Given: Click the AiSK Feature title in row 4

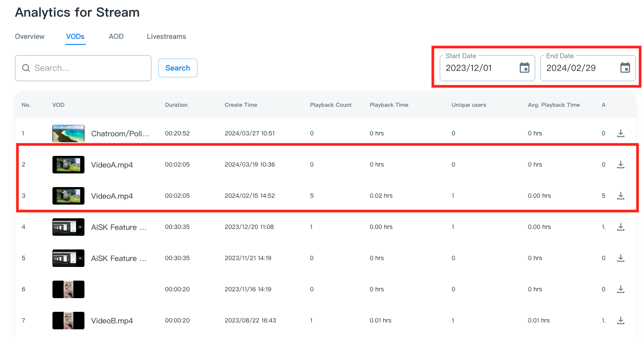Looking at the screenshot, I should [120, 227].
